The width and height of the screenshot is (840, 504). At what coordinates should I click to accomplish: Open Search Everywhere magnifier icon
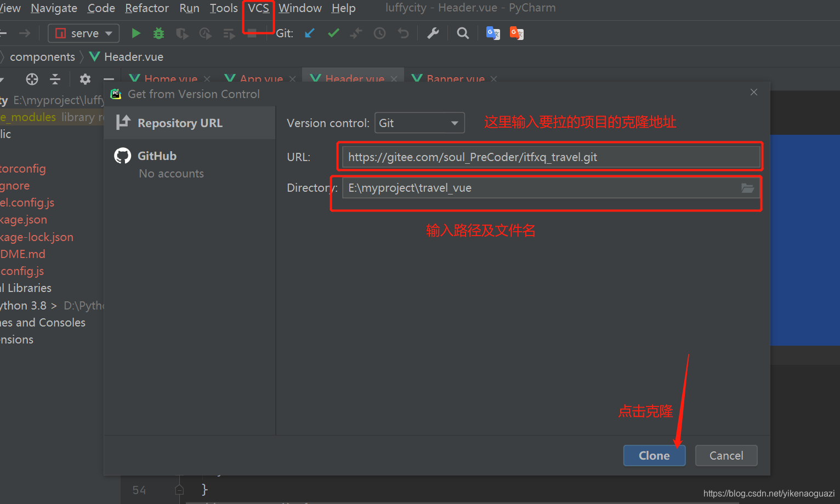pyautogui.click(x=463, y=33)
